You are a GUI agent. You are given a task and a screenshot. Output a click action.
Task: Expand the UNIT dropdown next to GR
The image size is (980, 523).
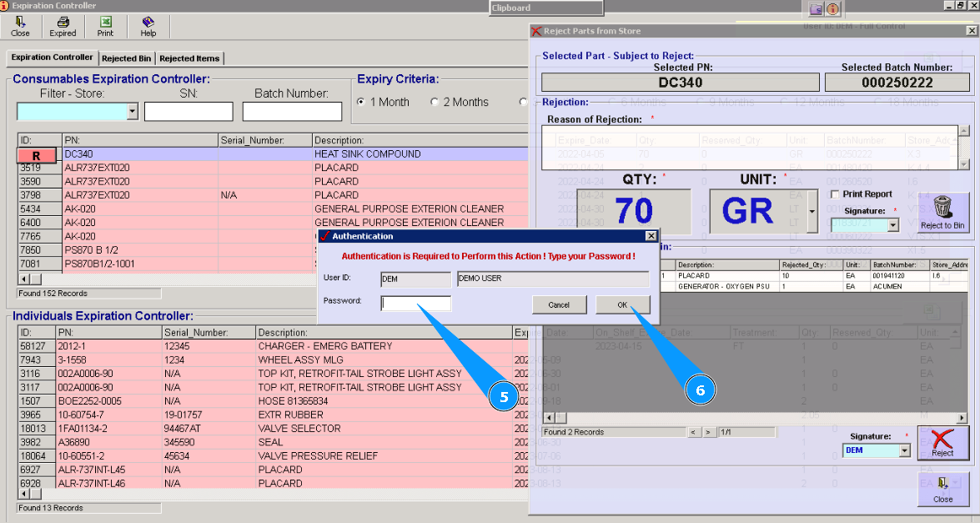pyautogui.click(x=812, y=212)
